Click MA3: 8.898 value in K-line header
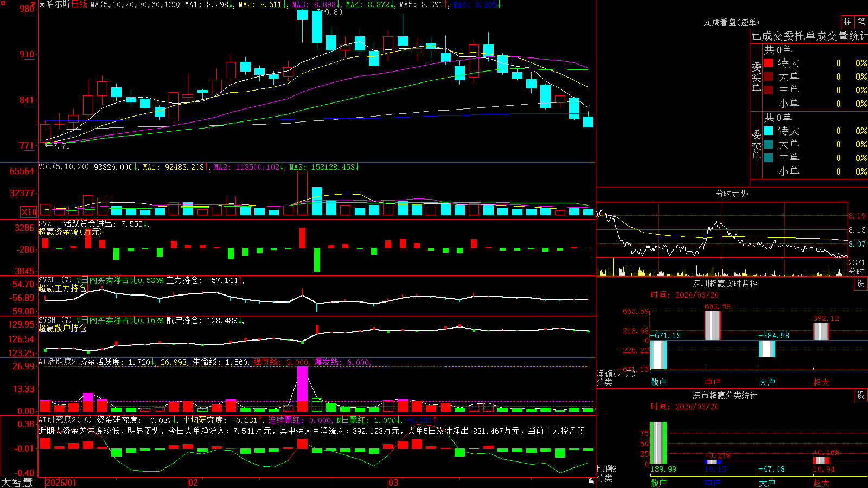Image resolution: width=868 pixels, height=488 pixels. [317, 4]
